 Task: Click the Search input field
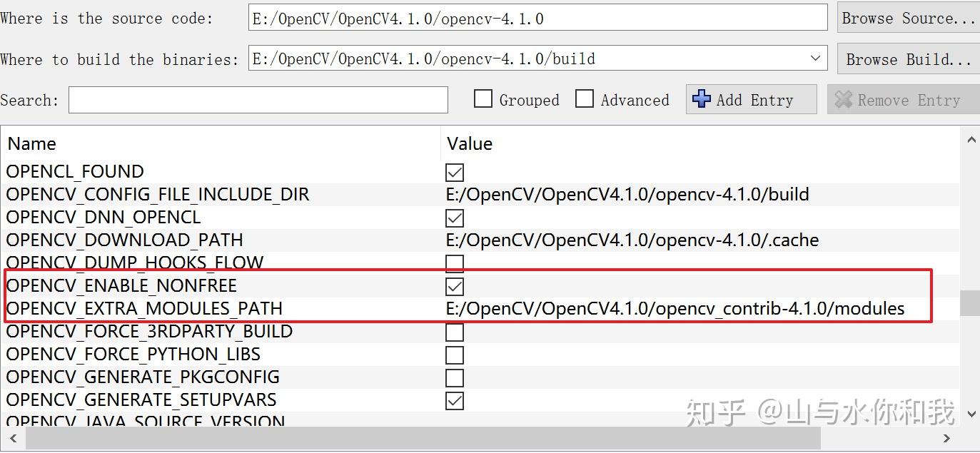(257, 100)
